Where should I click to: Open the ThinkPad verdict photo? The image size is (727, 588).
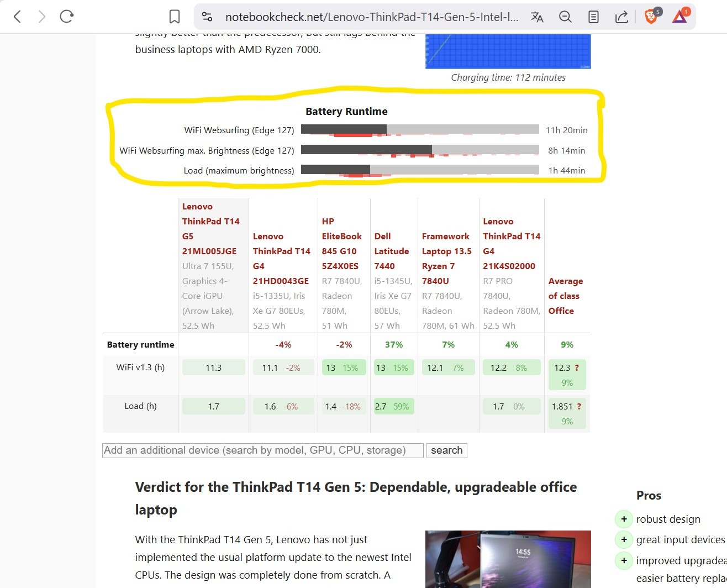tap(508, 559)
